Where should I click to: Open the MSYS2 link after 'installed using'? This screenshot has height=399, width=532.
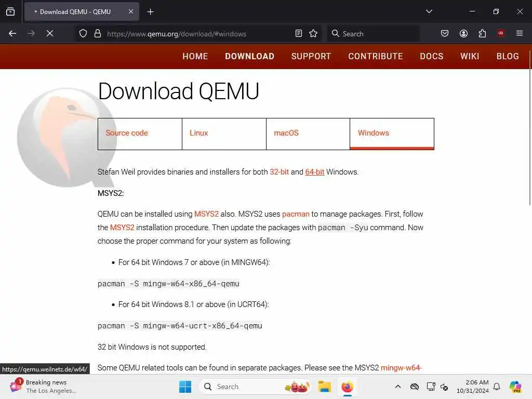(x=206, y=214)
